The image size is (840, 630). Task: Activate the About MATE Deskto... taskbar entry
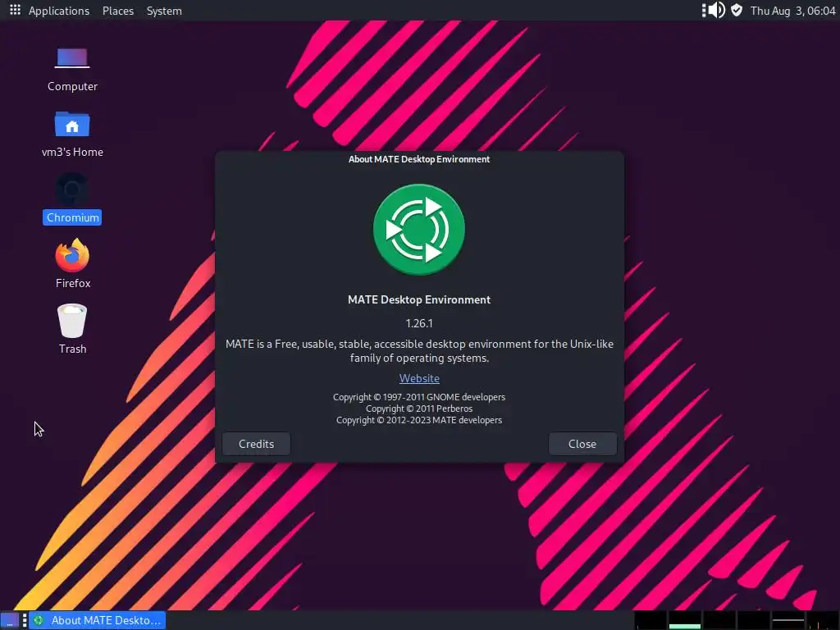98,620
